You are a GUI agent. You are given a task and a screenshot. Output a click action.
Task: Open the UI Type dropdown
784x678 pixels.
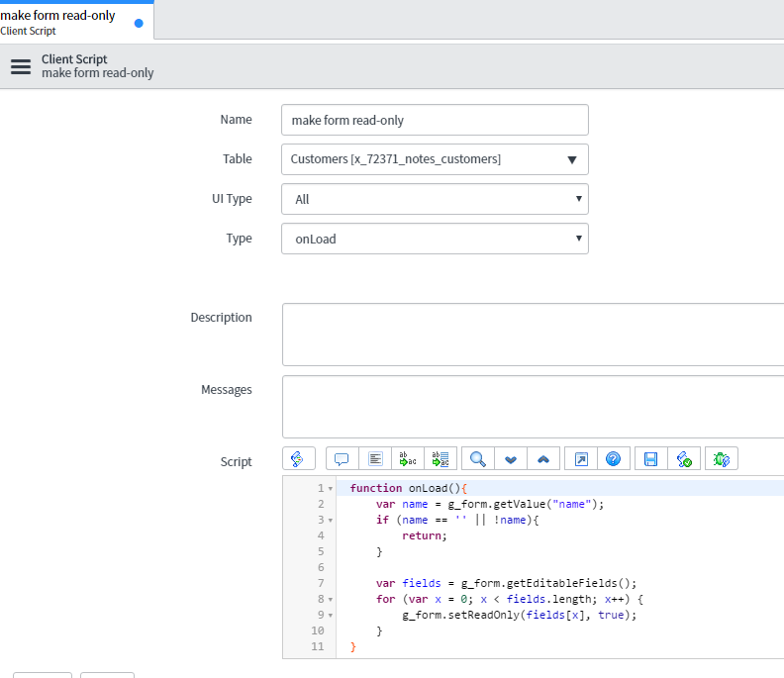[435, 199]
